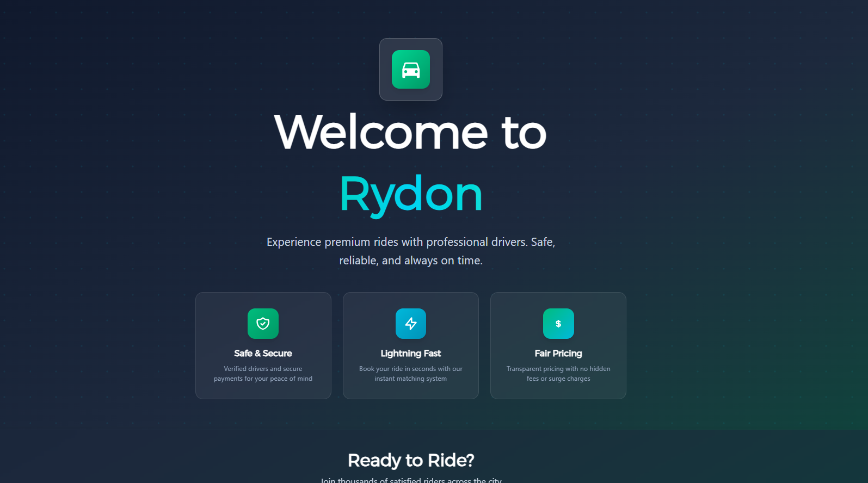Click the 'Join thousands of satisfied riders' text
Image resolution: width=868 pixels, height=483 pixels.
pyautogui.click(x=410, y=480)
